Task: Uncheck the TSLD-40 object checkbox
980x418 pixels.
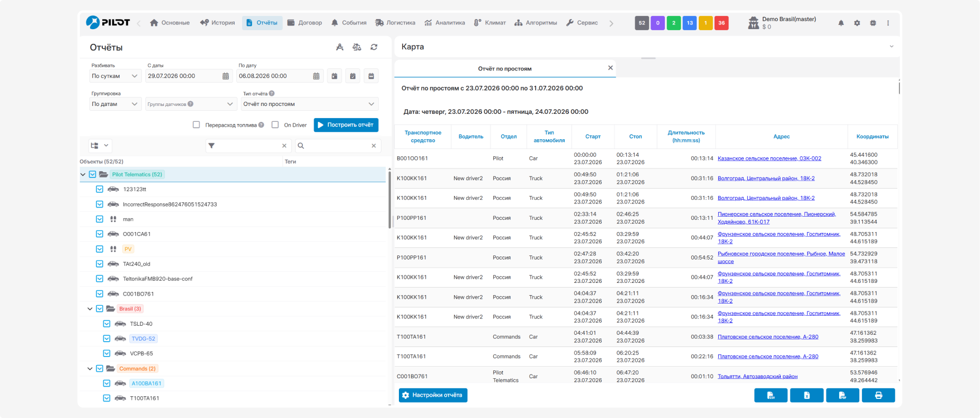Action: pyautogui.click(x=106, y=324)
